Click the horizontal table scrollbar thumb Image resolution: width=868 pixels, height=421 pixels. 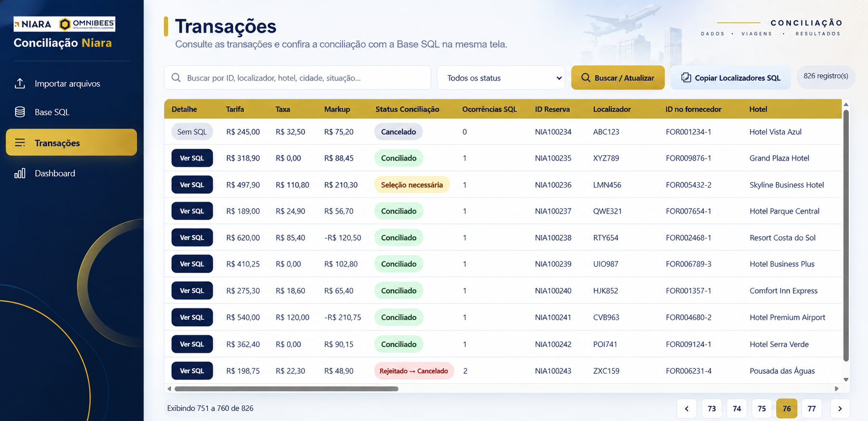[x=286, y=389]
